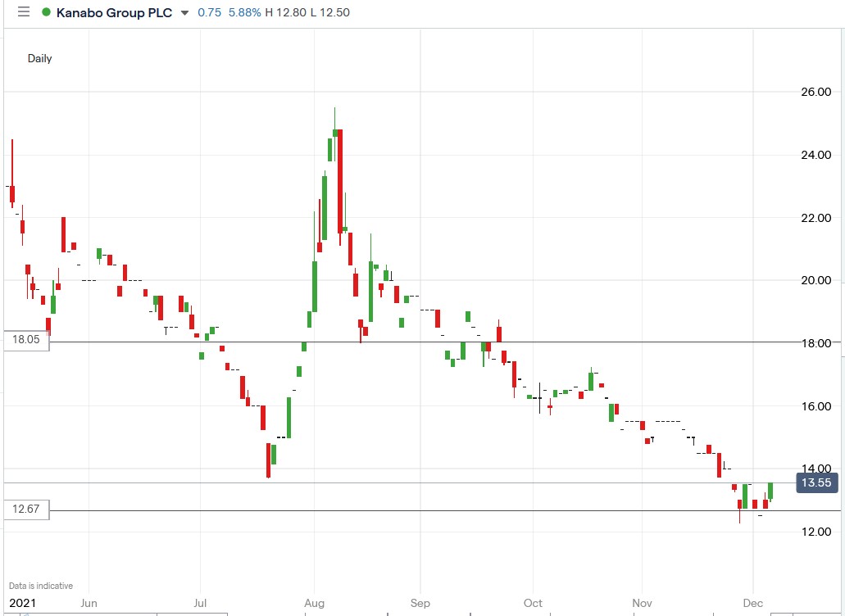Click the 13.55 current price tag
Viewport: 845px width, 616px height.
815,483
